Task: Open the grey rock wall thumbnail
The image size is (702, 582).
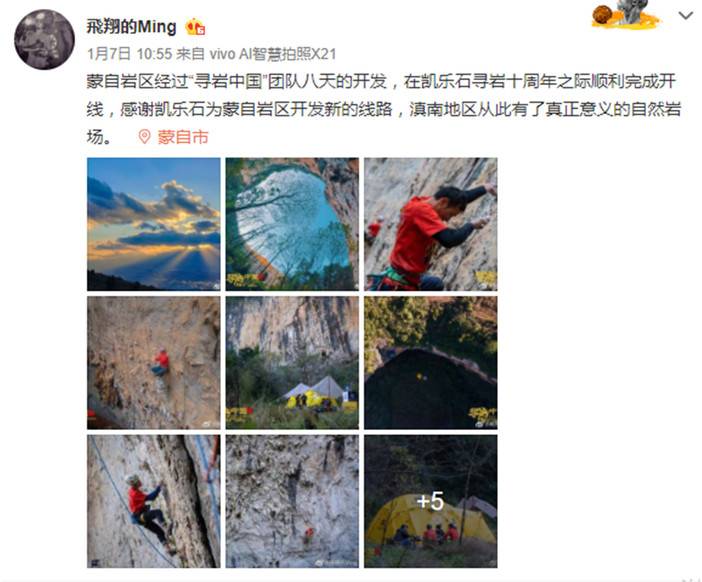Action: 292,501
